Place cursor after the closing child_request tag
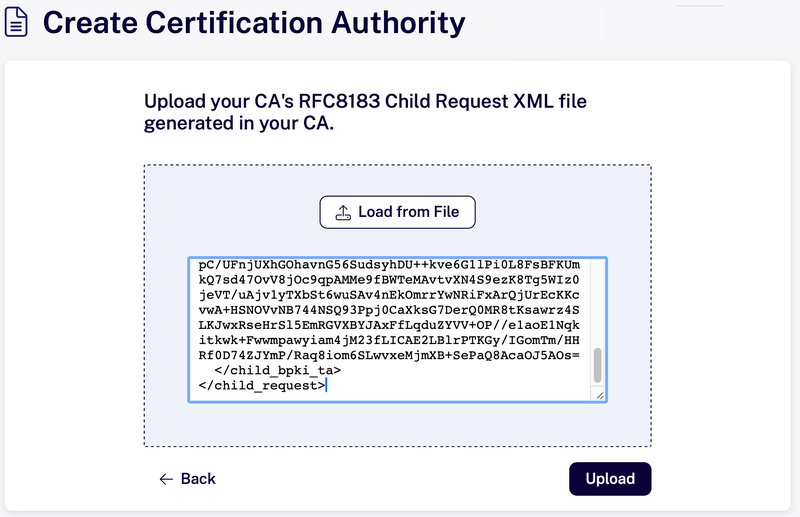This screenshot has width=800, height=517. [326, 385]
